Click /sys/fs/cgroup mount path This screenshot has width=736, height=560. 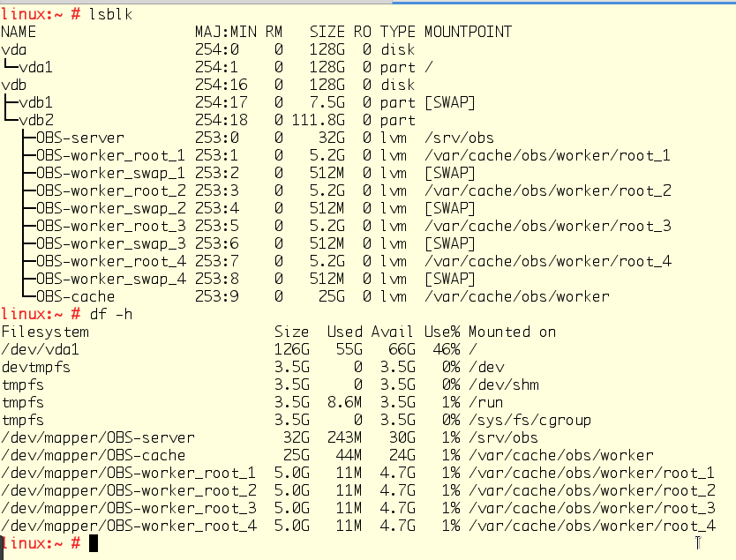pyautogui.click(x=530, y=421)
